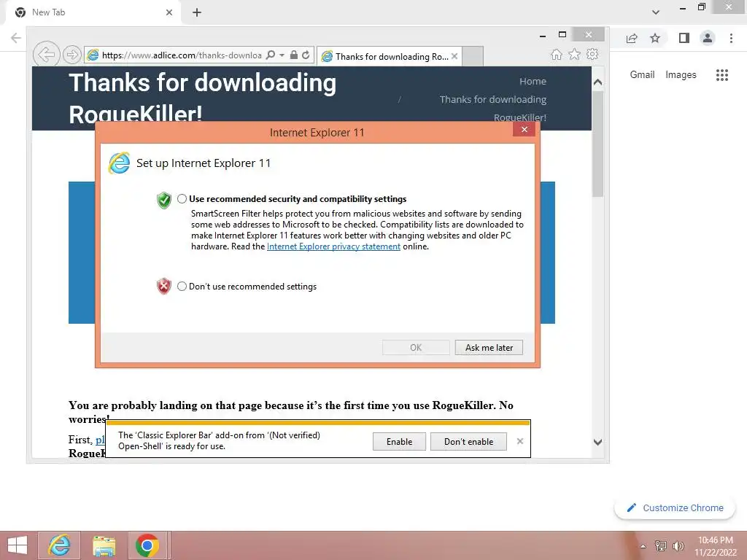Image resolution: width=747 pixels, height=560 pixels.
Task: Click the Ask me later button
Action: tap(489, 348)
